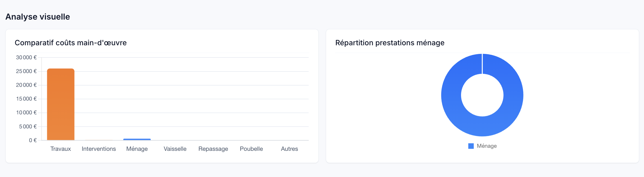Click the Repassage category label

point(213,149)
